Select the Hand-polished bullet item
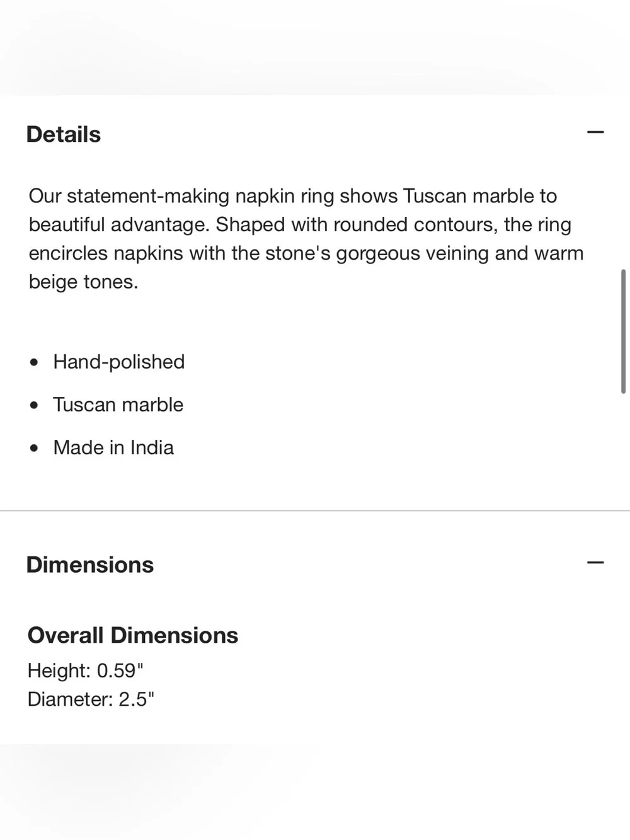 tap(119, 362)
